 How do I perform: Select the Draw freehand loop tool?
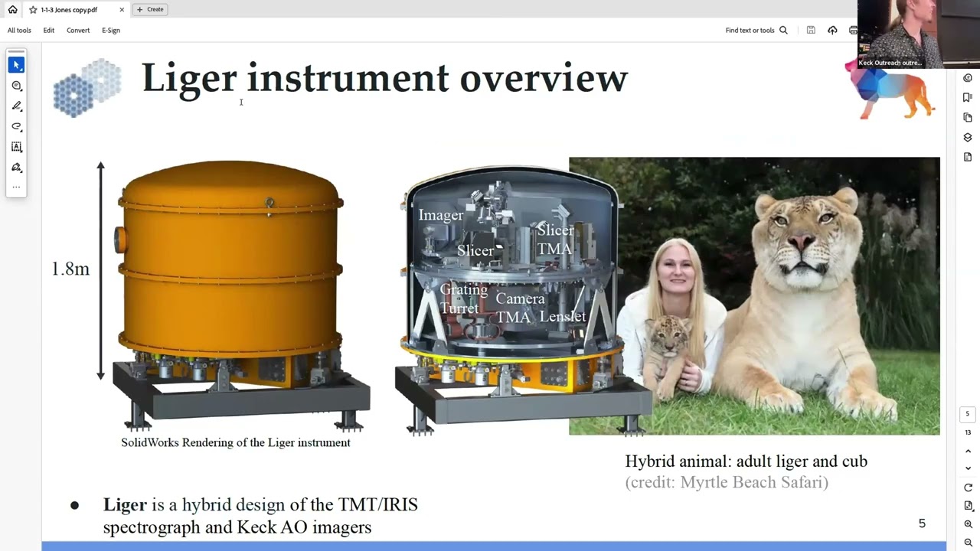[16, 126]
